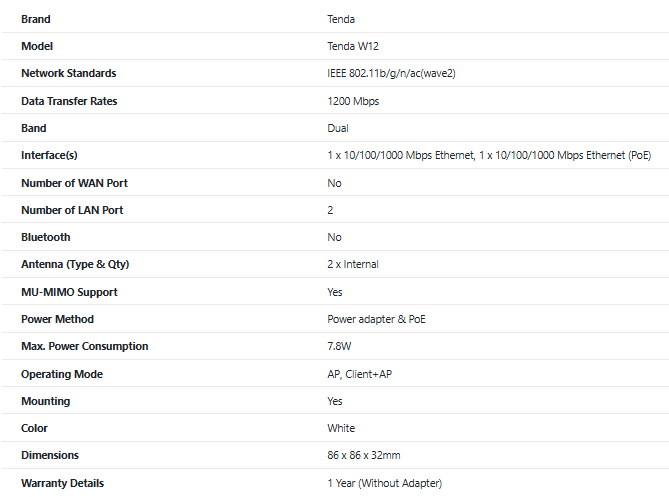Click the Network Standards label
The width and height of the screenshot is (669, 497).
[x=69, y=73]
